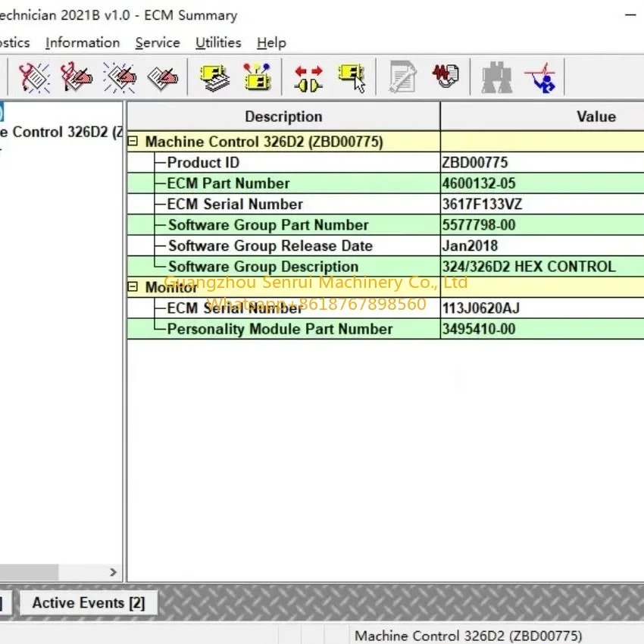The width and height of the screenshot is (644, 644).
Task: Click the left panel scroll right arrow
Action: click(x=113, y=572)
